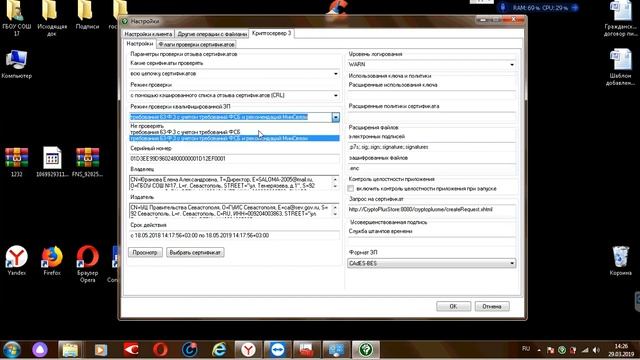This screenshot has height=360, width=640.
Task: Click the RAM CPU usage widget
Action: click(539, 7)
